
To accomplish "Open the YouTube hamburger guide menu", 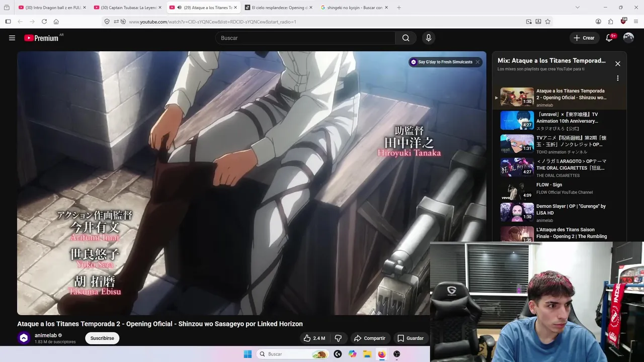I will point(12,38).
